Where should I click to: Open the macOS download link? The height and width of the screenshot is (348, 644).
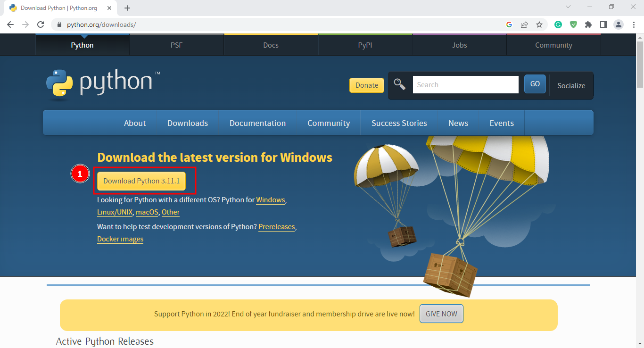tap(147, 212)
